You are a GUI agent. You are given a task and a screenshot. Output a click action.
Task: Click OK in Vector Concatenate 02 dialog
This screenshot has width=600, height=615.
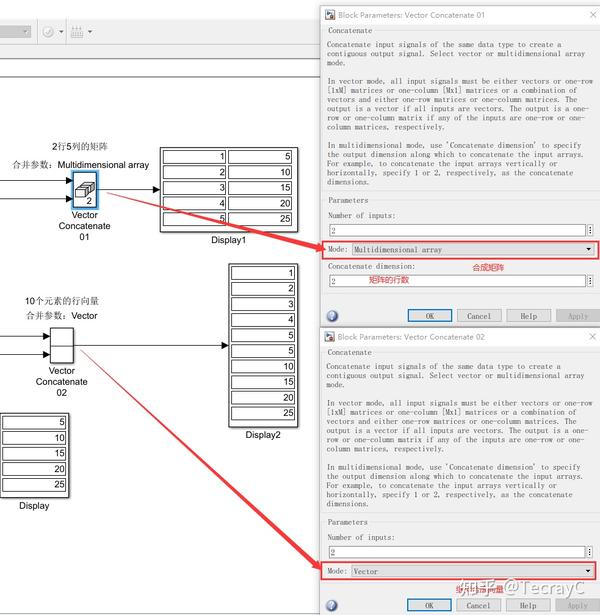tap(429, 605)
